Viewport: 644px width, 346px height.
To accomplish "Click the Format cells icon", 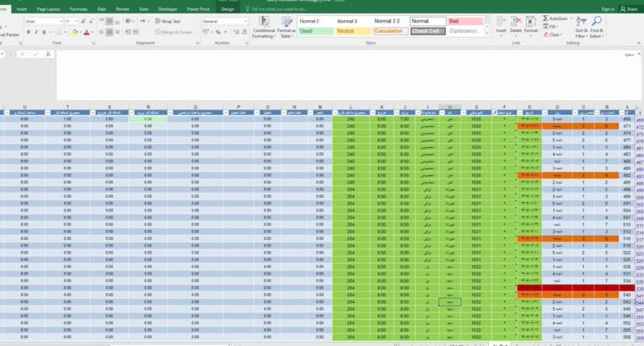I will point(531,25).
